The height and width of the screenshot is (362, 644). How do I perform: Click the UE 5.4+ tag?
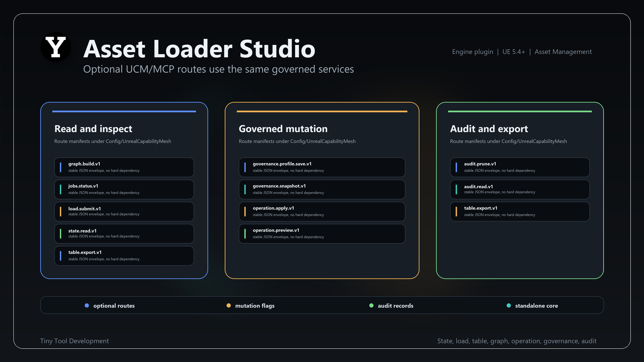coord(514,52)
